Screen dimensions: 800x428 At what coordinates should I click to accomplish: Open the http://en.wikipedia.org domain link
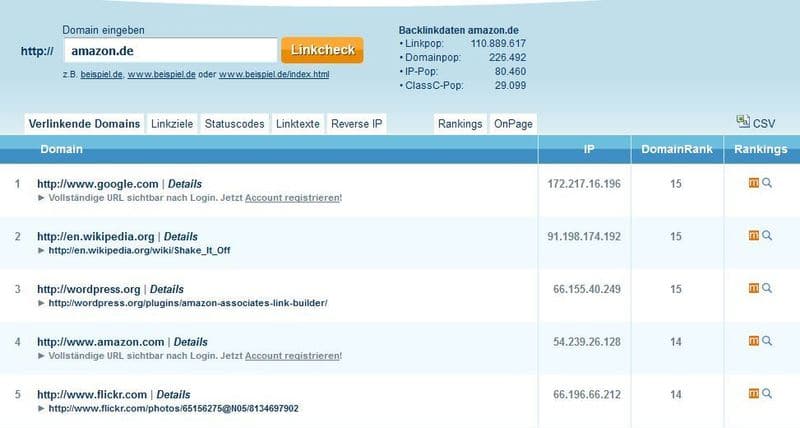pyautogui.click(x=95, y=237)
